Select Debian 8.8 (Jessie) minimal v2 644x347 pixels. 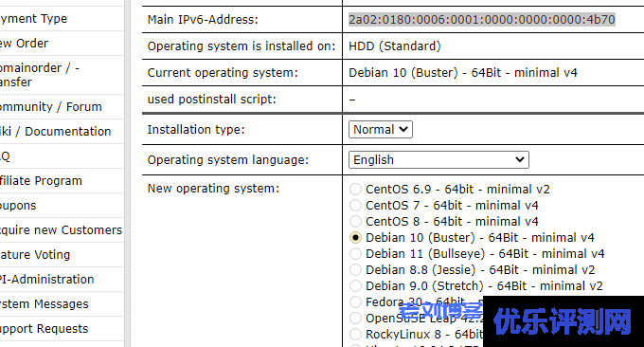[x=355, y=269]
